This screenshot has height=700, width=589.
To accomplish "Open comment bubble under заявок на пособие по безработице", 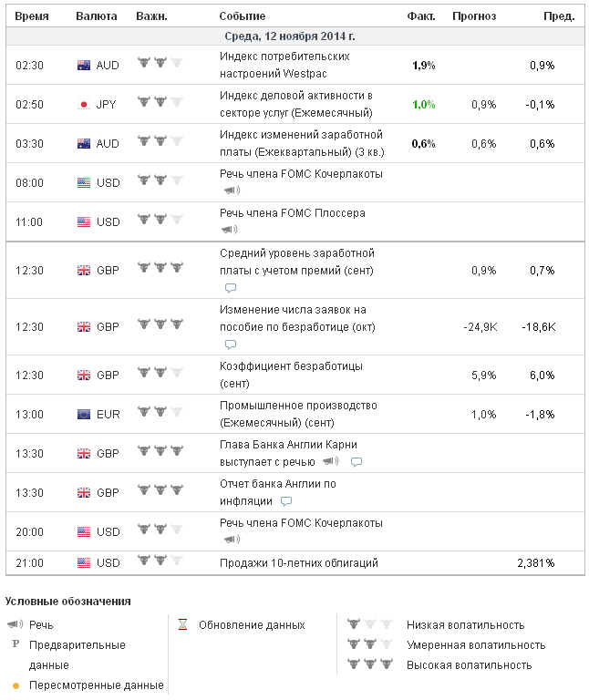I will click(x=231, y=345).
